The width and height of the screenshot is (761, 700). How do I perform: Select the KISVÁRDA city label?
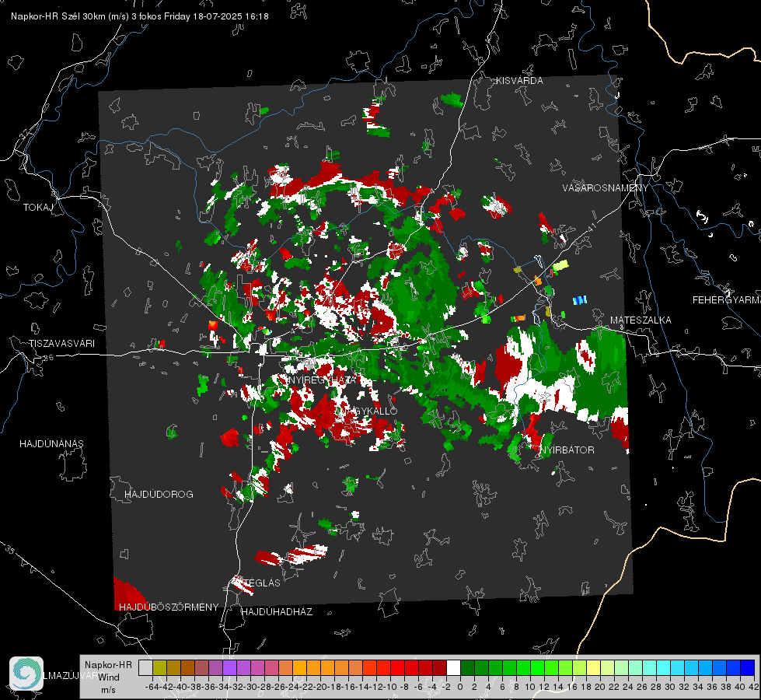click(x=519, y=81)
